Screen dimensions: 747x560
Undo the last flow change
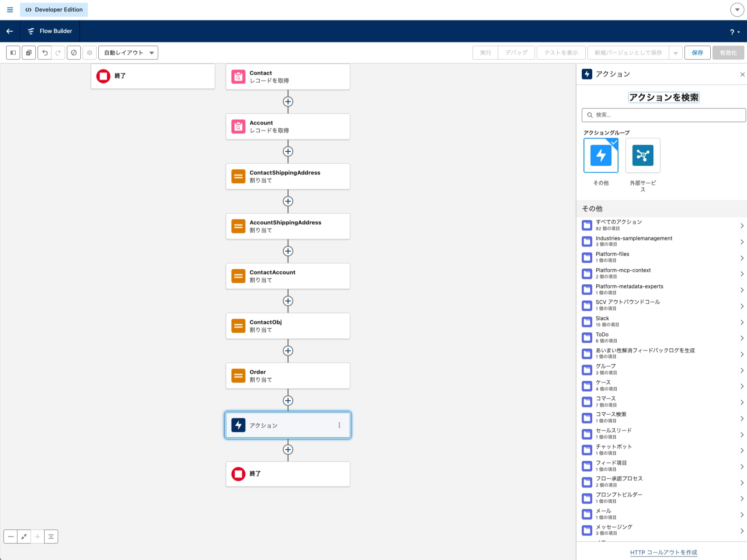tap(45, 53)
